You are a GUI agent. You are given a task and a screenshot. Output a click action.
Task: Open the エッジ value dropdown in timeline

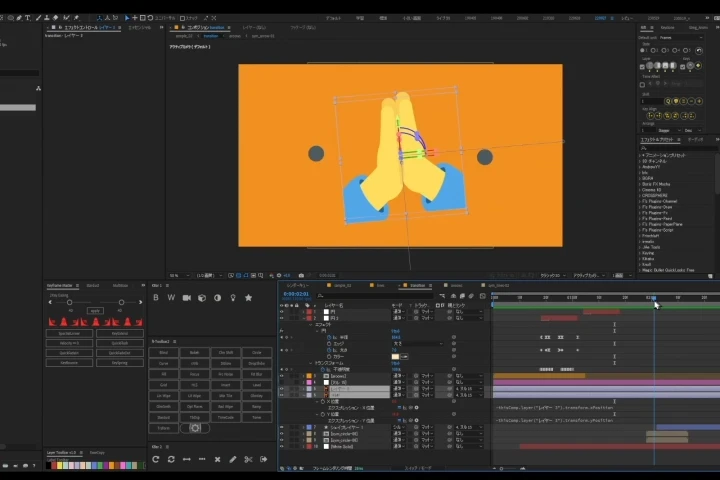pyautogui.click(x=418, y=344)
